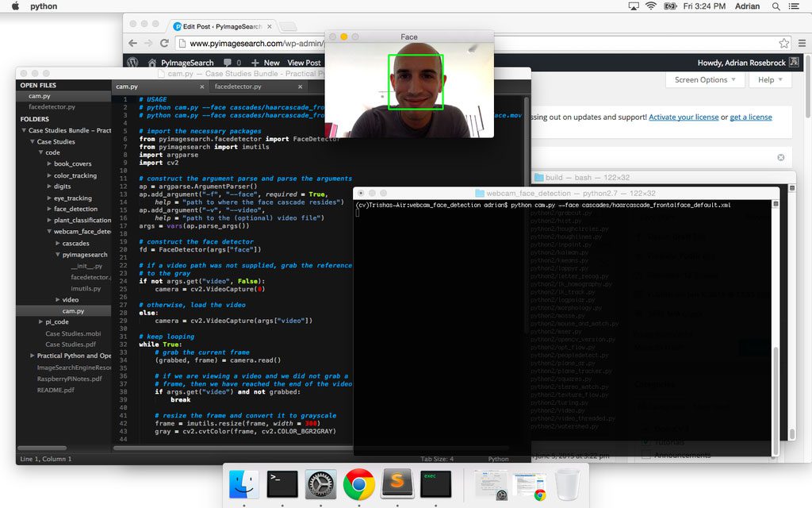Open the python application menu
Image resolution: width=812 pixels, height=508 pixels.
(43, 6)
